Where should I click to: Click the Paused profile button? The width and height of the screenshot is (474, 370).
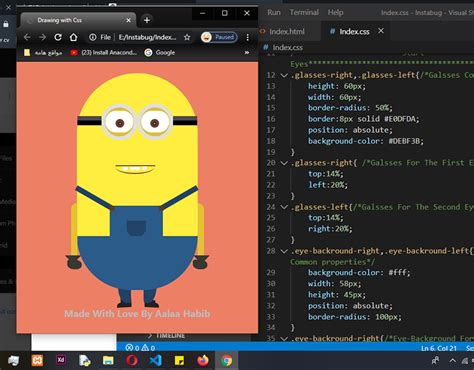pos(219,37)
